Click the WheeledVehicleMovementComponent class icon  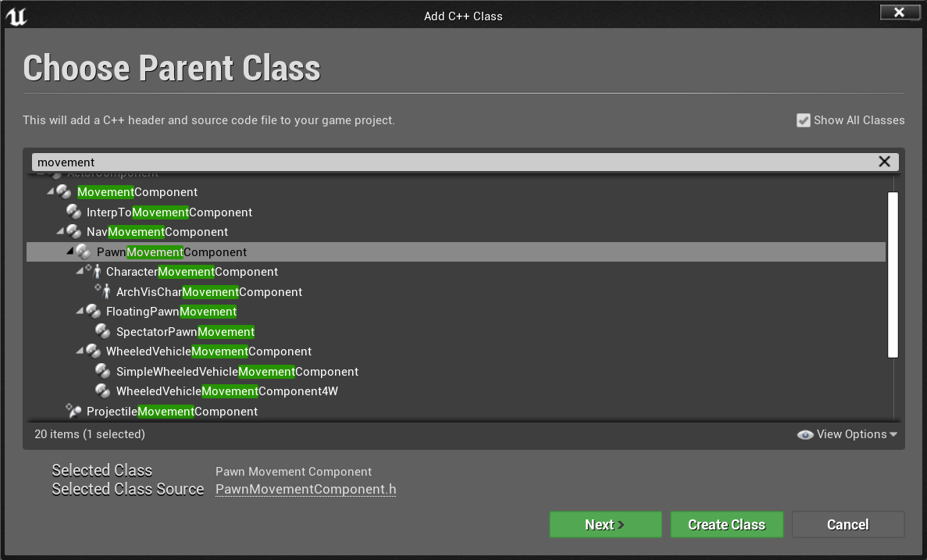point(94,351)
